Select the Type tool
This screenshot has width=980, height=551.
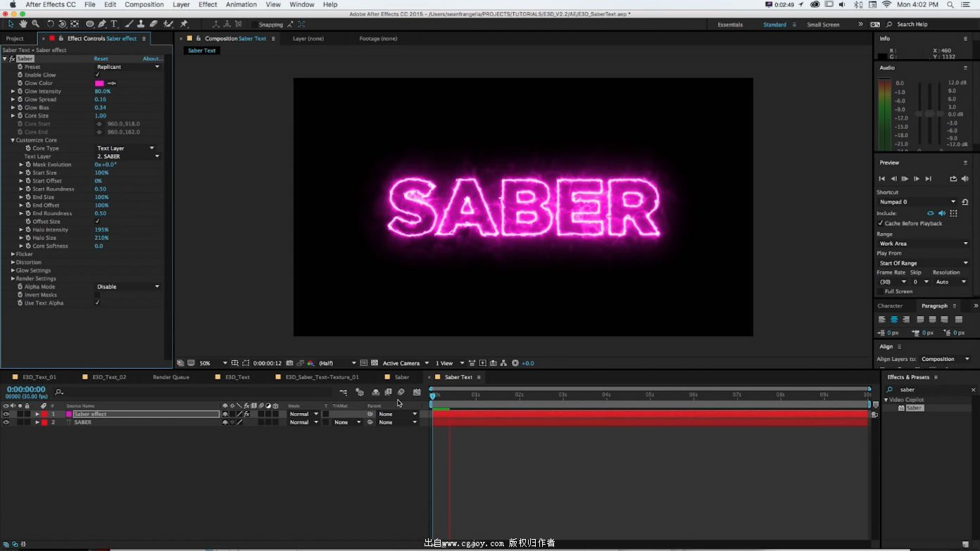point(114,24)
